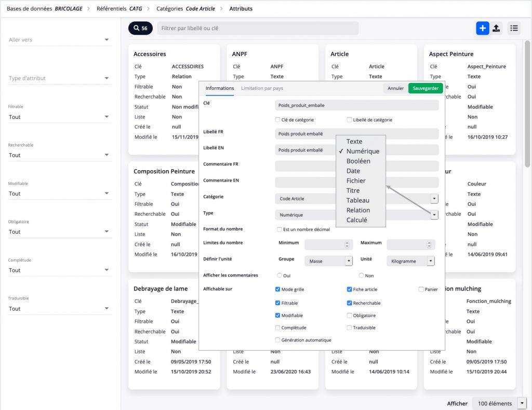The height and width of the screenshot is (410, 532).
Task: Uncheck the Filtrable checkbox in dialog
Action: (277, 303)
